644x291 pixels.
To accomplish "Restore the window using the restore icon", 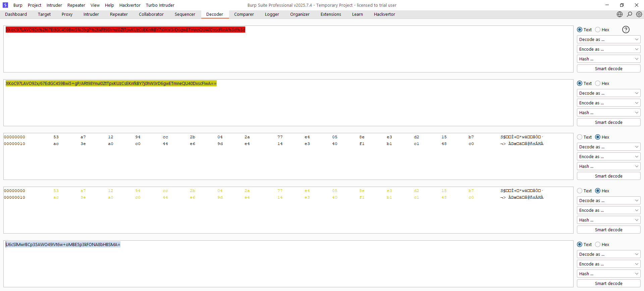I will [622, 5].
